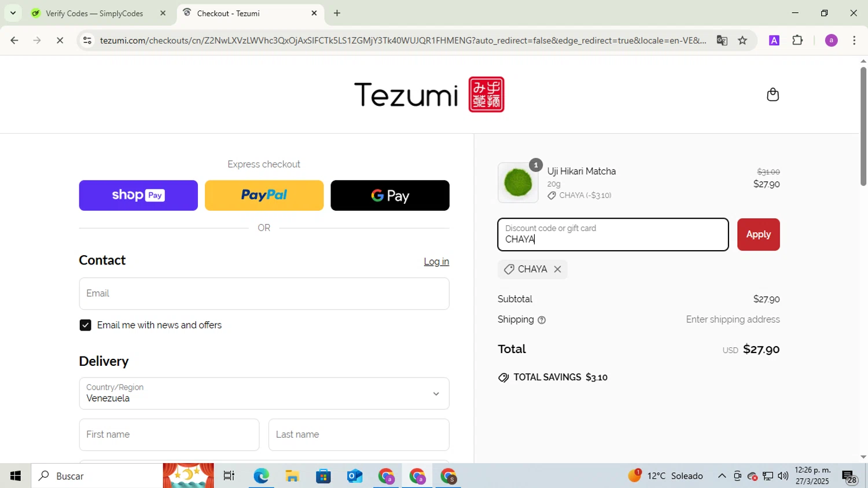Image resolution: width=868 pixels, height=488 pixels.
Task: Click the purple A extension icon
Action: [774, 41]
